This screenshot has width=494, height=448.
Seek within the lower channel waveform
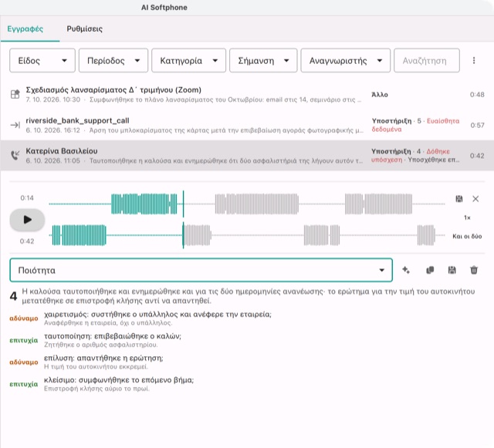click(247, 235)
